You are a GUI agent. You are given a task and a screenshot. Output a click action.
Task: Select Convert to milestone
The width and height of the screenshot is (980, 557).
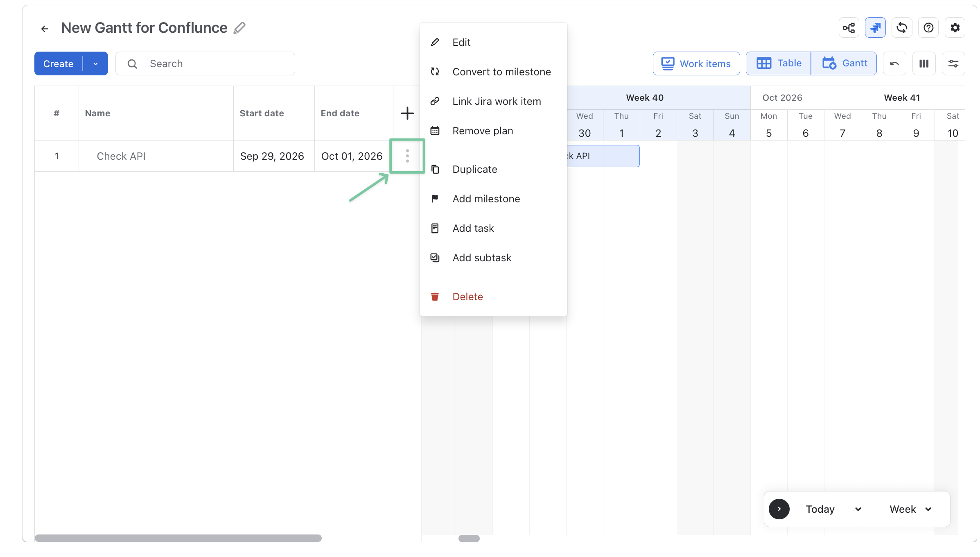494,72
